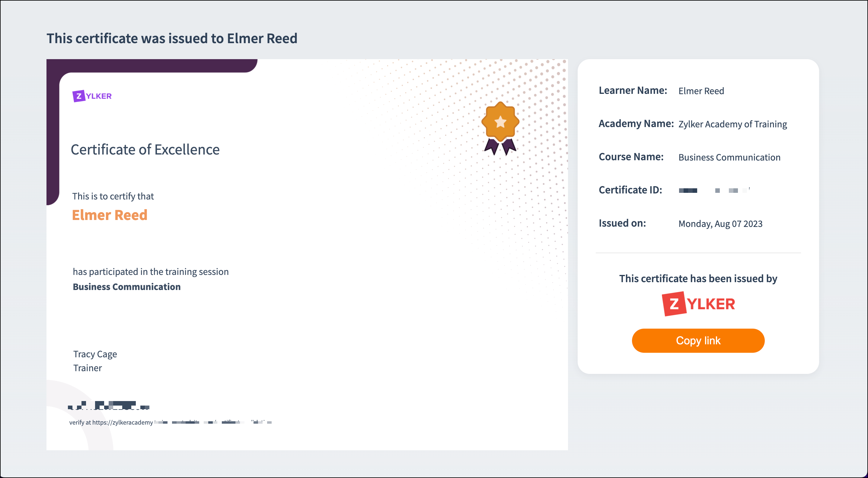The width and height of the screenshot is (868, 478).
Task: Click Zylker Academy of Training value
Action: 732,124
